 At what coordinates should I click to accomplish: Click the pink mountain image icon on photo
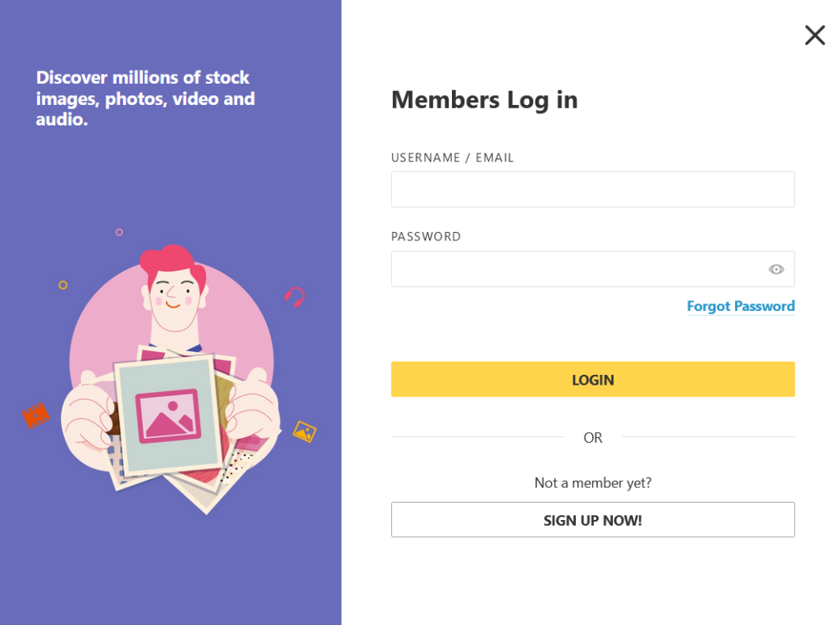[x=168, y=416]
